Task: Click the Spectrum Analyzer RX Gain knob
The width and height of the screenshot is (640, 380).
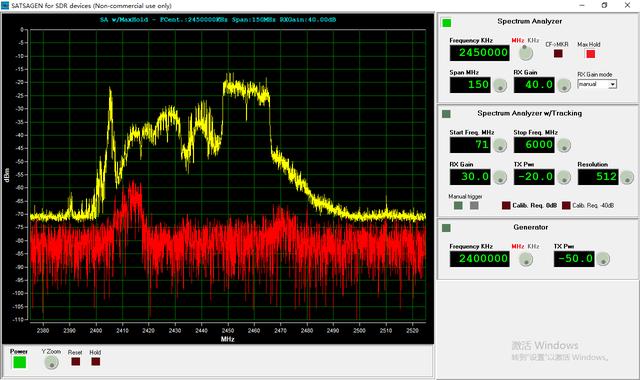Action: coord(564,85)
